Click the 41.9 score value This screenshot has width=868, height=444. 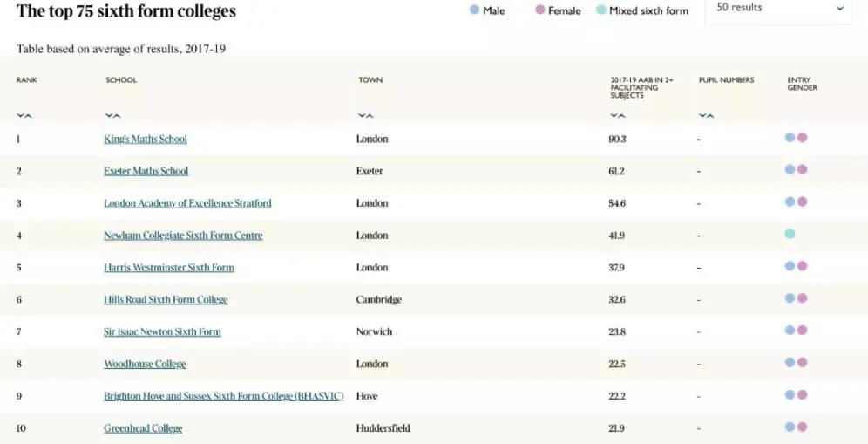click(617, 235)
